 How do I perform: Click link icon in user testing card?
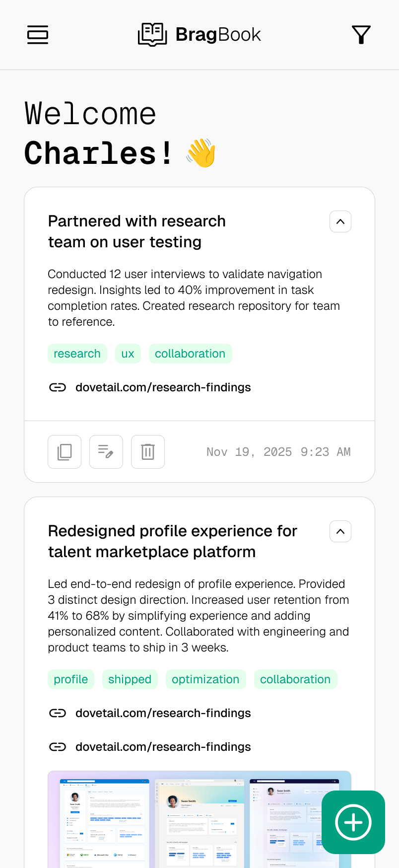58,387
